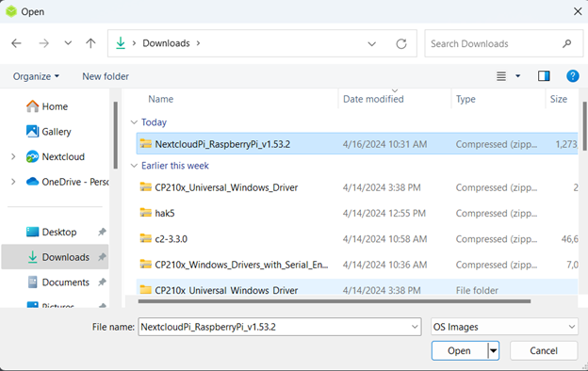Click the pin icon next to Desktop

coord(102,232)
